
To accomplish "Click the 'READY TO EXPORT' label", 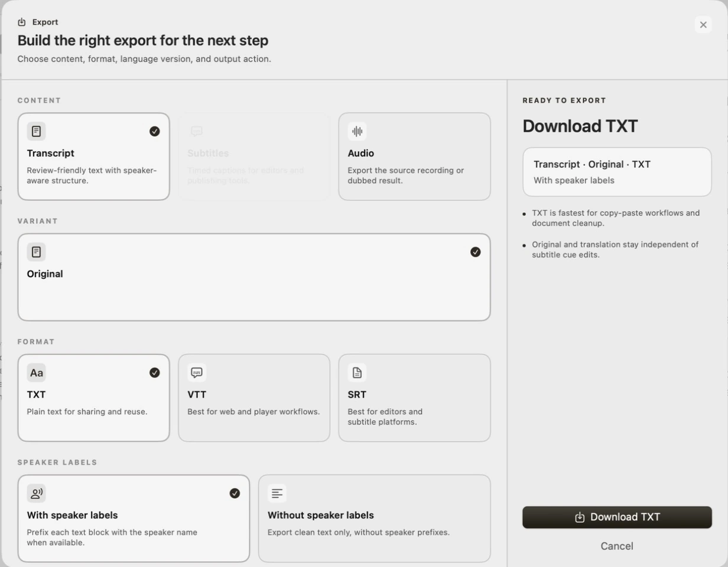I will click(564, 101).
